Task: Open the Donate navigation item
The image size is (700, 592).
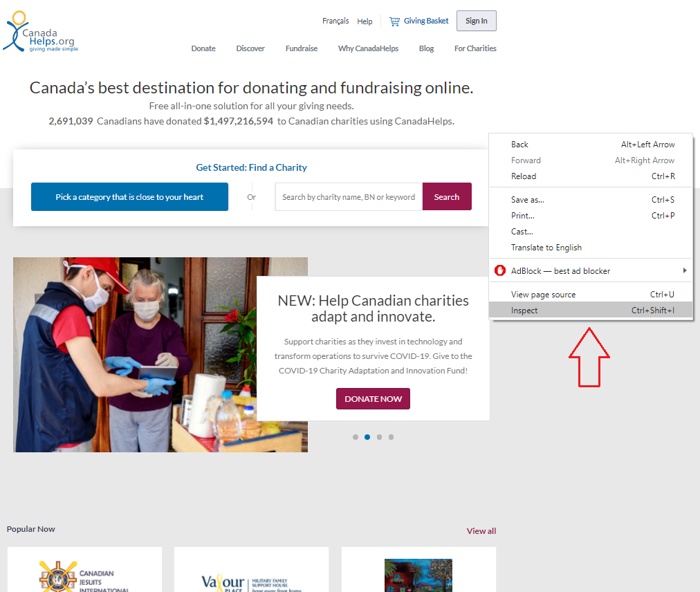Action: [x=203, y=48]
